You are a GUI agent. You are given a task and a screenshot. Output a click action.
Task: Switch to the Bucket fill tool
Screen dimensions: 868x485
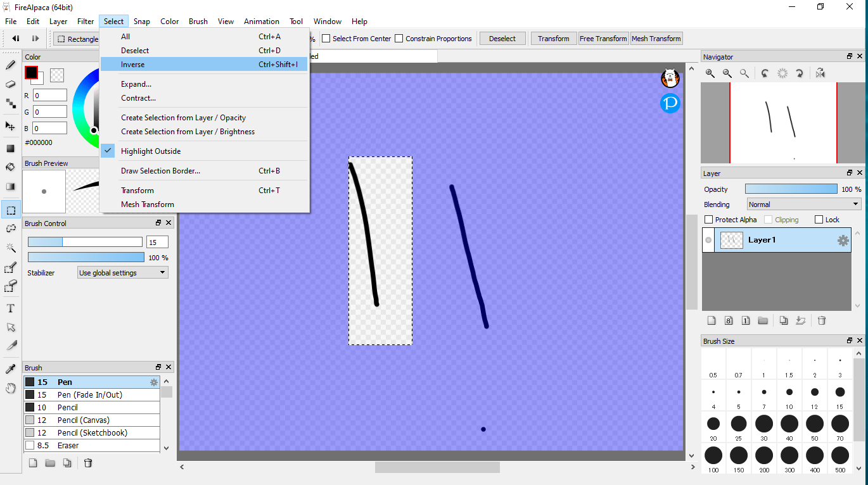(10, 167)
